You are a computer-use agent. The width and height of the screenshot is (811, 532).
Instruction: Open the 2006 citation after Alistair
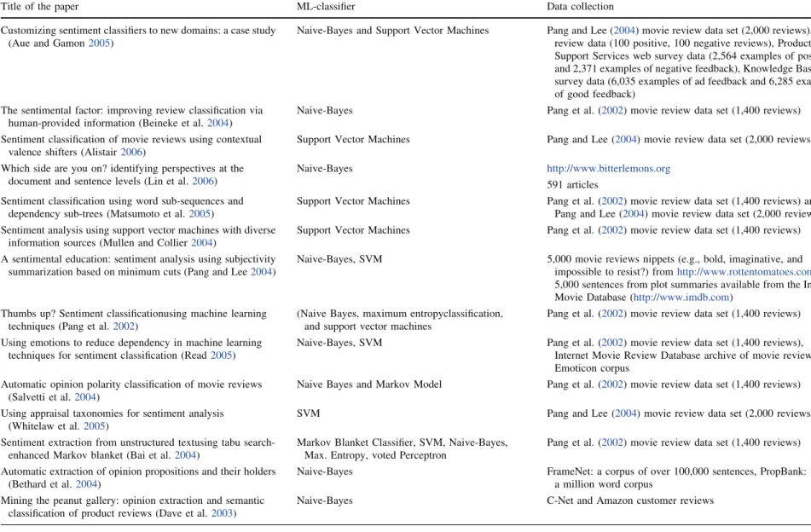[x=131, y=153]
